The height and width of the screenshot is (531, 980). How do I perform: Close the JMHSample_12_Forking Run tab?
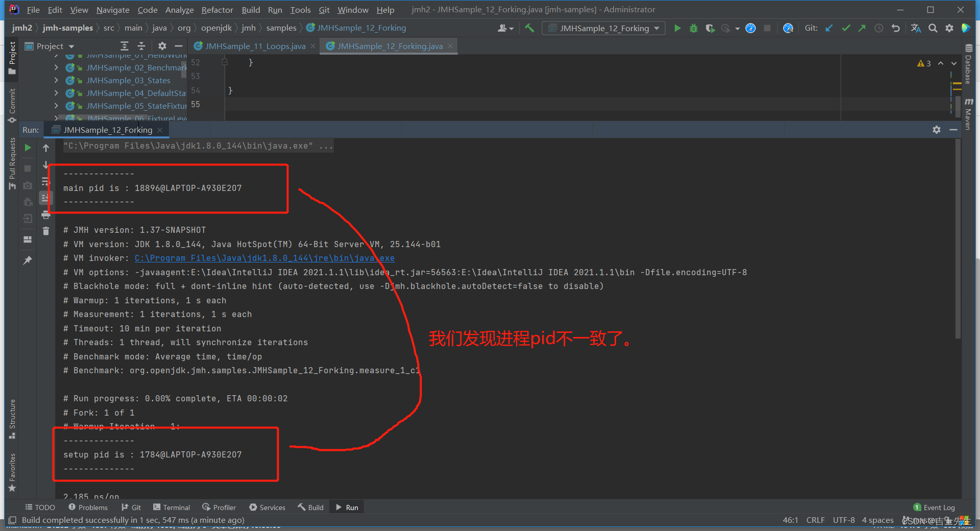click(x=160, y=130)
